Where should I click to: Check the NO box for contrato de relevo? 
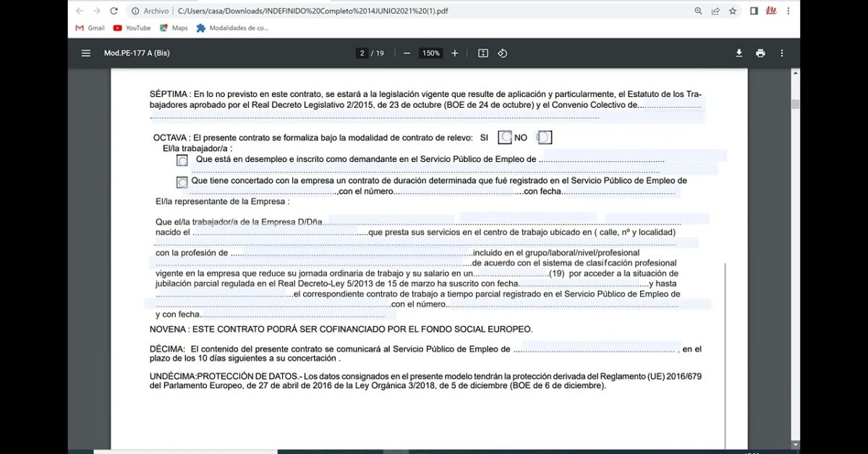[x=544, y=137]
